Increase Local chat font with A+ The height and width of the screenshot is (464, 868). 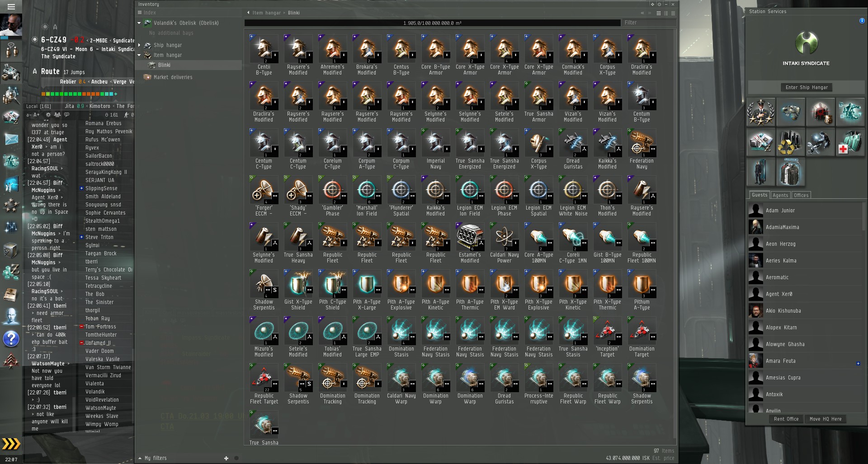point(37,115)
